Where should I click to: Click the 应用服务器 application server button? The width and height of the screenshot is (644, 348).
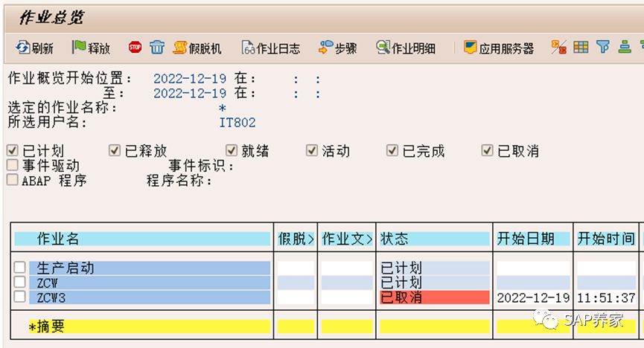(x=499, y=48)
